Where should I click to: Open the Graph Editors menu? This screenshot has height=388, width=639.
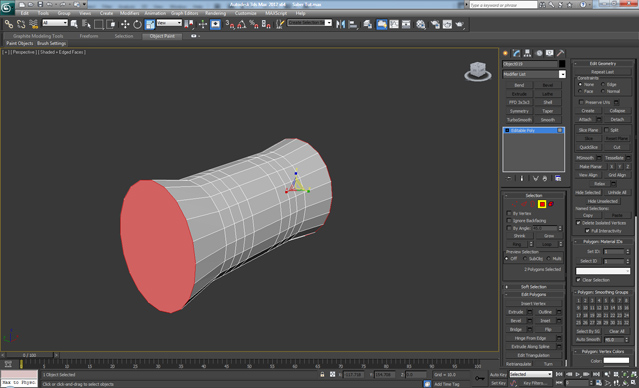pos(184,13)
